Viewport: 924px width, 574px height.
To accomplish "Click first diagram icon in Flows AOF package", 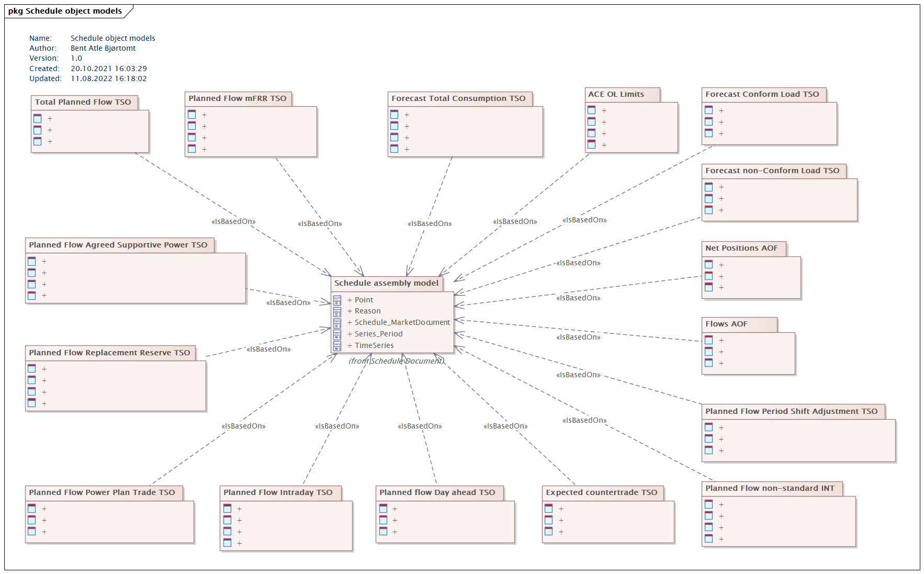I will tap(709, 340).
